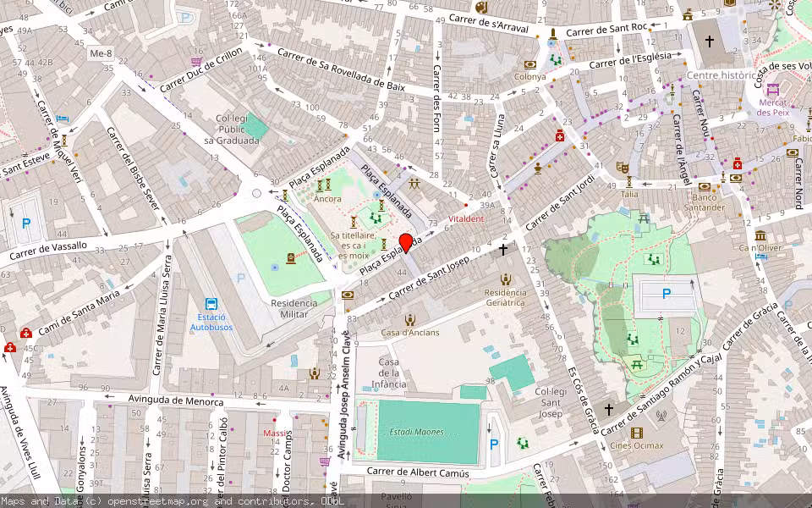Click playground icon inside Plaça Esplanada garden

click(376, 218)
